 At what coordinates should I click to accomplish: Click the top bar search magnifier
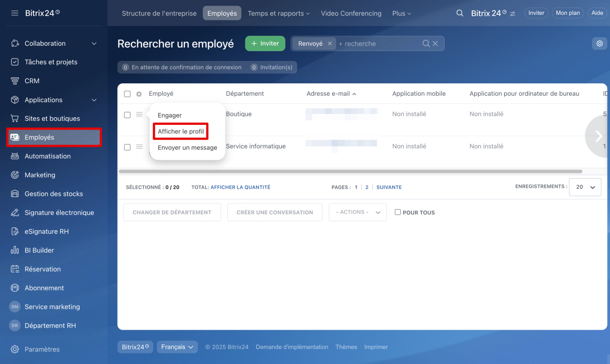pos(460,13)
